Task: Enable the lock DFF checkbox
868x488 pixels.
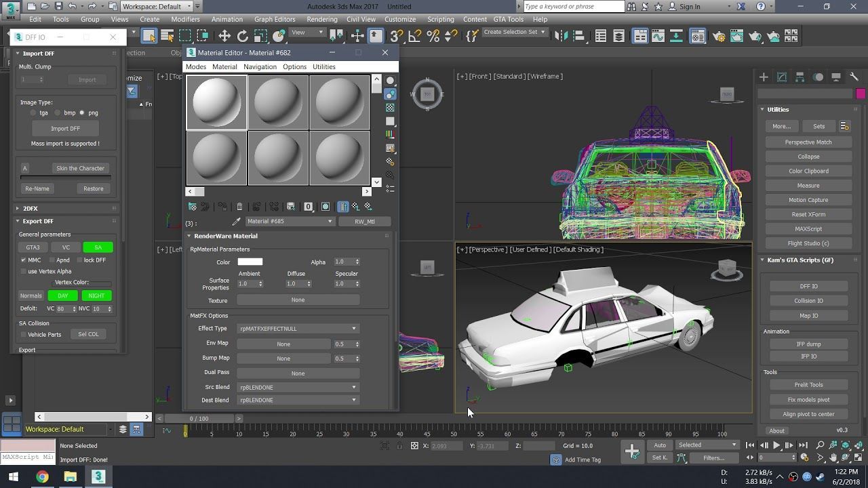Action: 79,260
